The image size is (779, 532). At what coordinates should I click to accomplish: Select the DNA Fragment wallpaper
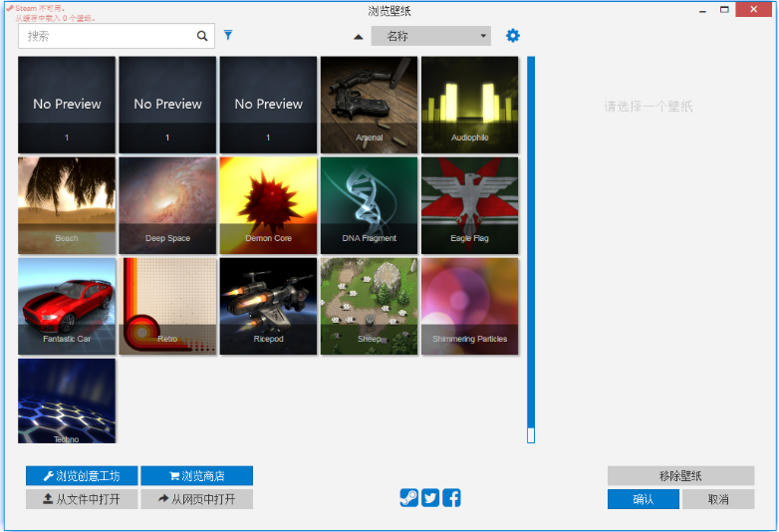(x=369, y=205)
